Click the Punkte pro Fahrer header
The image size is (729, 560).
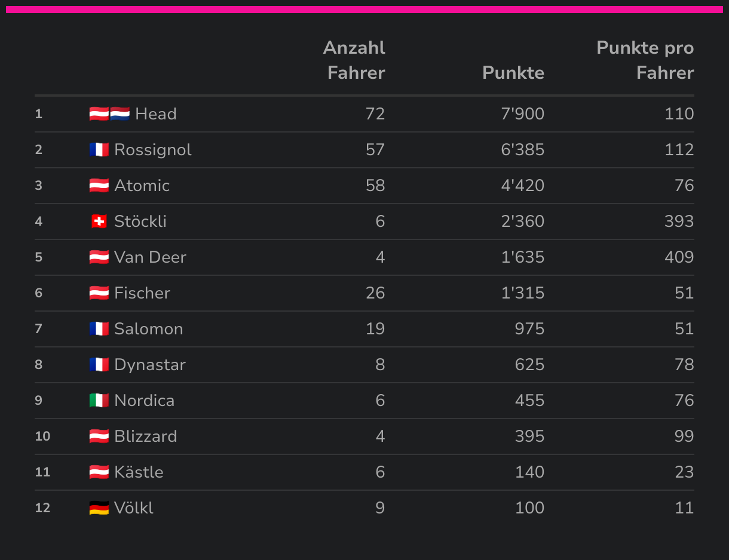pos(645,60)
